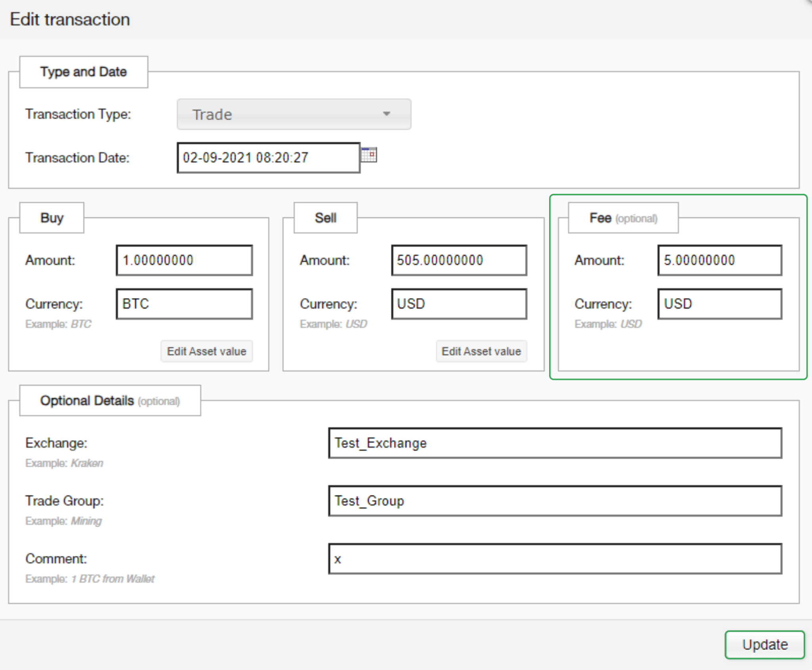Click the Exchange field containing Test_Exchange
Screen dimensions: 812x670
coord(555,443)
